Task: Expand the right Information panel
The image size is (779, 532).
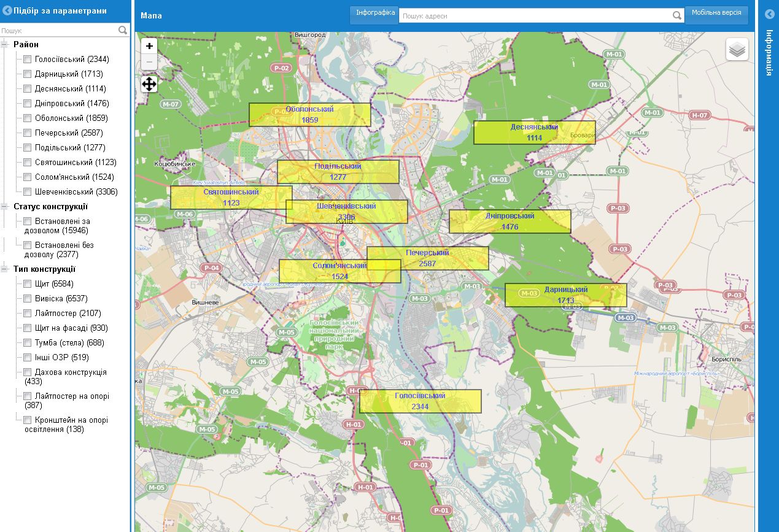Action: click(x=769, y=15)
